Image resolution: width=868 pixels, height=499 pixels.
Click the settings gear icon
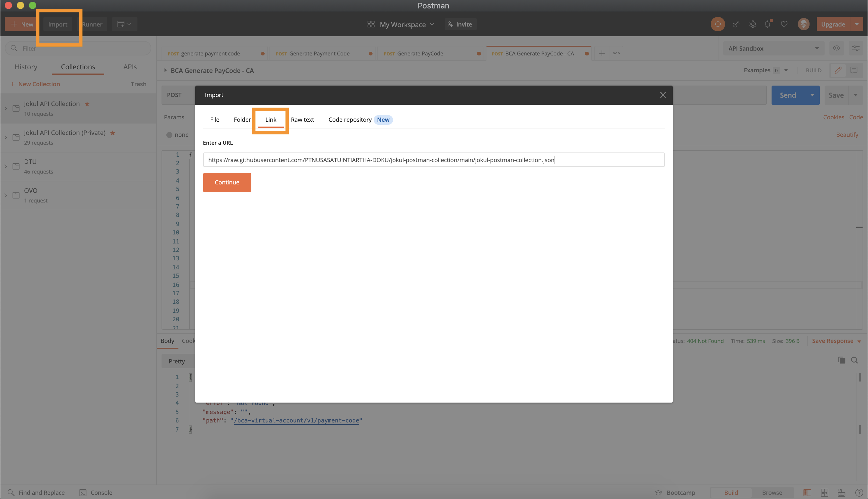[752, 24]
